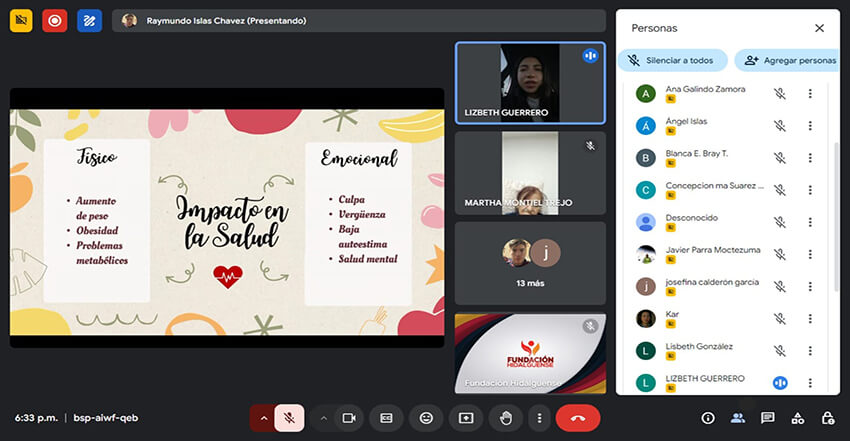Open options menu for Javier Parra Moctezuma

pyautogui.click(x=810, y=255)
